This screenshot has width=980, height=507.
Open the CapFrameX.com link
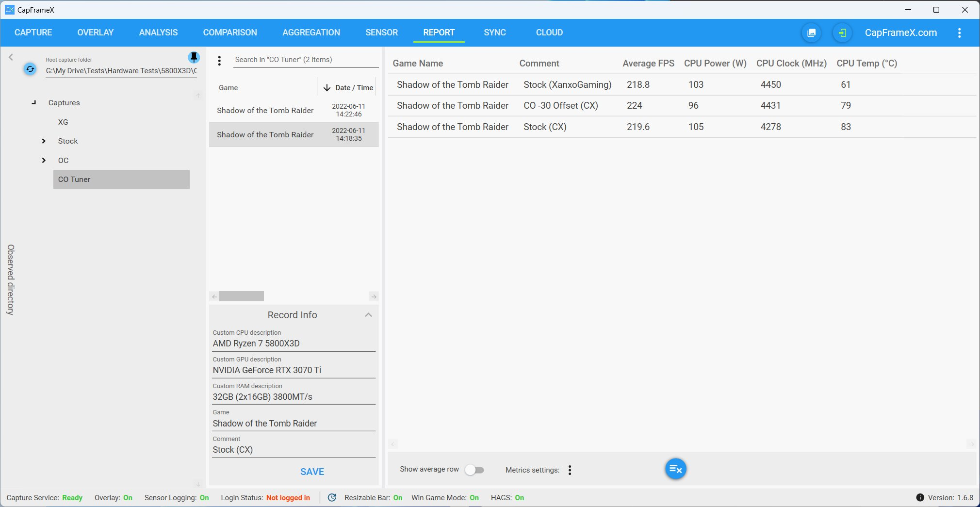901,33
